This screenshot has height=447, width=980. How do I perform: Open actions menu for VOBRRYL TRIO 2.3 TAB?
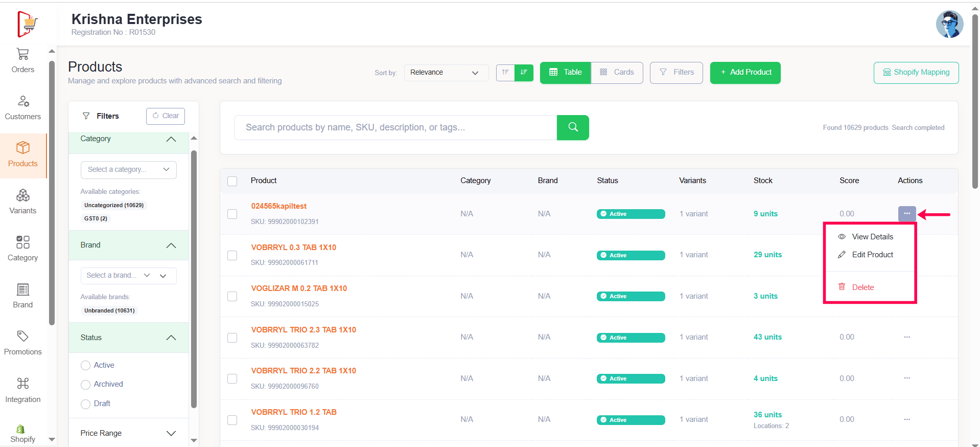tap(907, 337)
